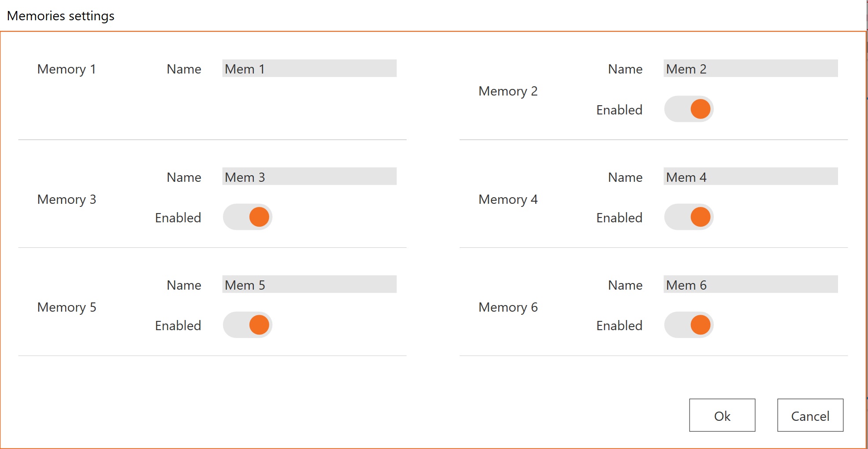Click the Memory 1 section label

67,69
